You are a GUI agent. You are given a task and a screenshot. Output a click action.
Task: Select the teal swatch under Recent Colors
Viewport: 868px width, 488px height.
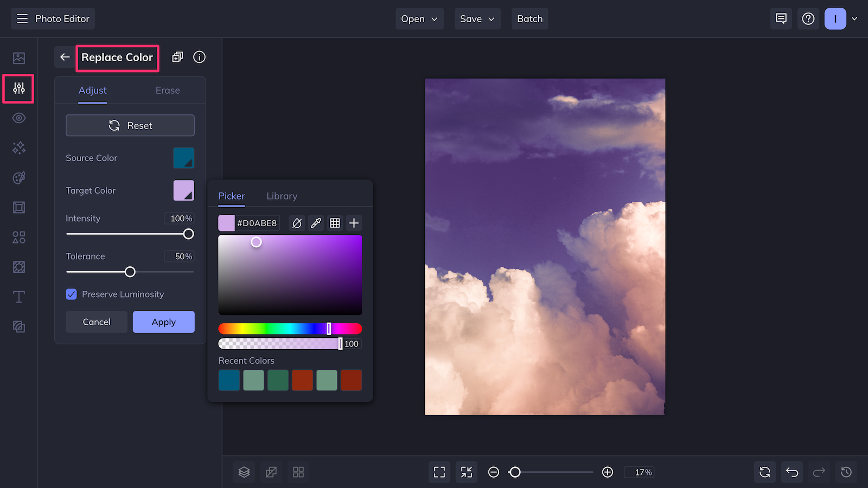coord(229,380)
